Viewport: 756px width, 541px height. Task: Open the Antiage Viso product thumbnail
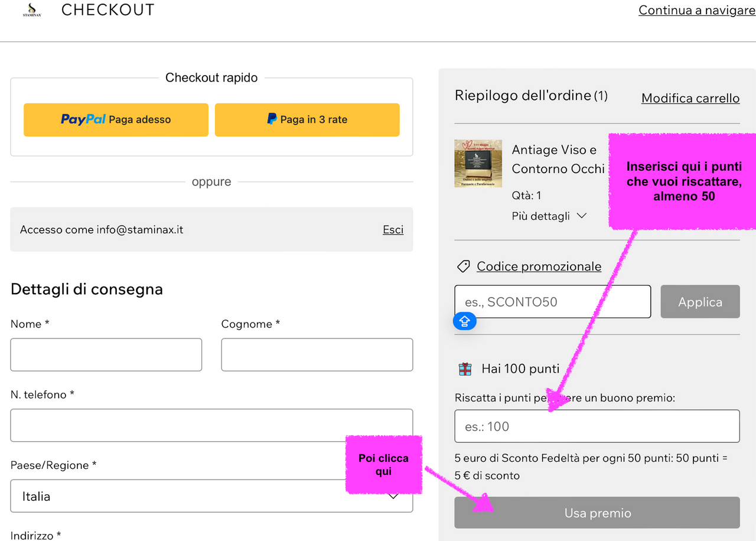click(478, 164)
